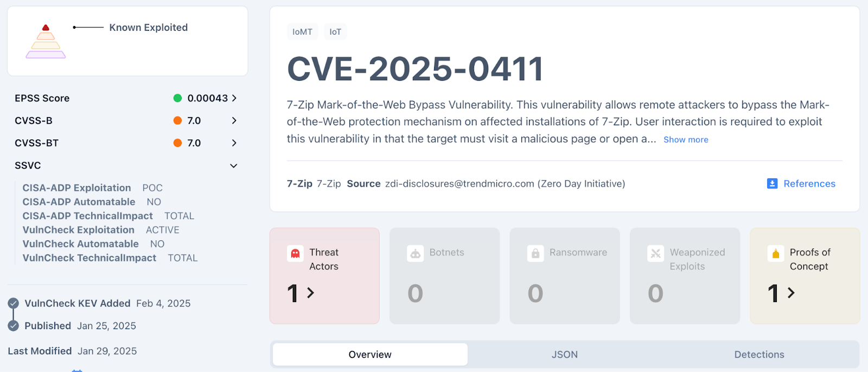Screen dimensions: 868x372
Task: Collapse the SSVC section chevron
Action: tap(233, 165)
